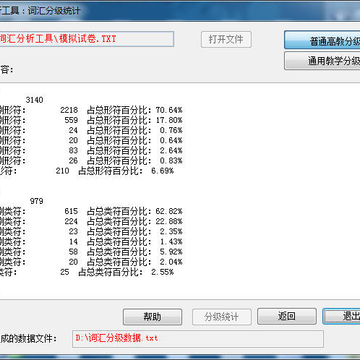
Task: Select the count 58
Action: point(73,252)
